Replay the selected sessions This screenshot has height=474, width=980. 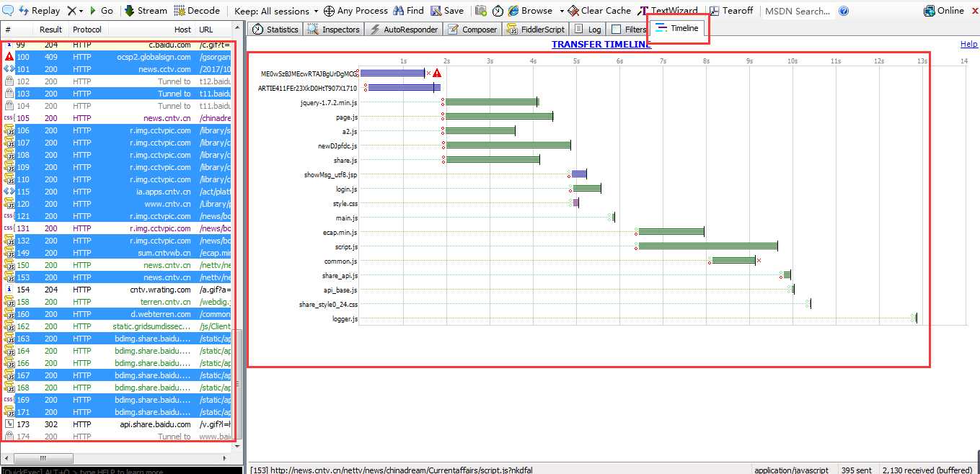coord(39,11)
